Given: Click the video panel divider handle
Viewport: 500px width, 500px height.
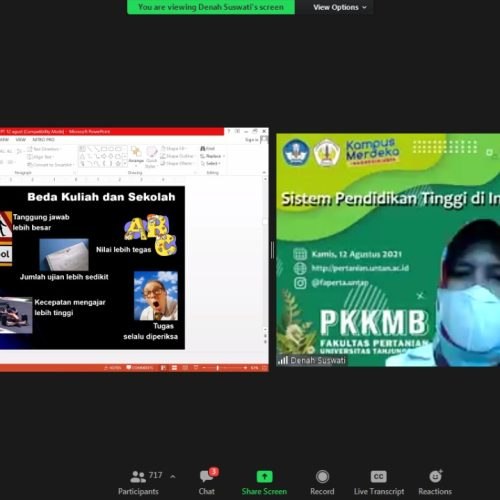Looking at the screenshot, I should click(272, 250).
